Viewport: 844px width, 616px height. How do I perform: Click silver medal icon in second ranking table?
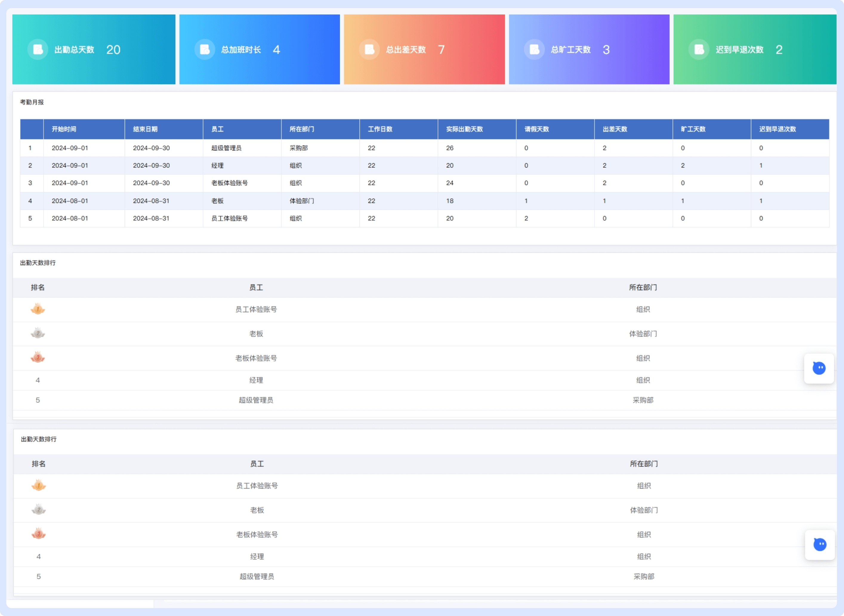pos(38,509)
